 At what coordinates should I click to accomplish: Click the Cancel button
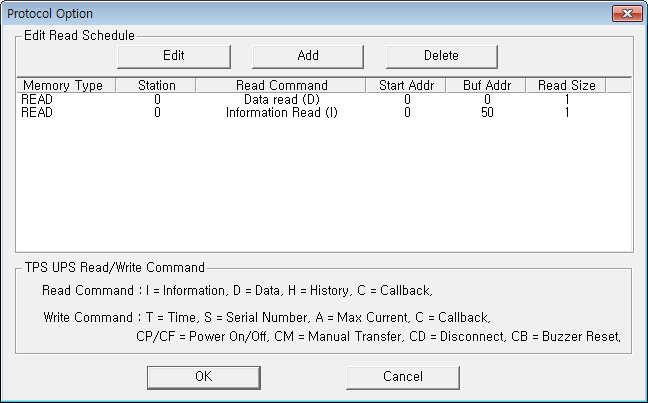(403, 377)
